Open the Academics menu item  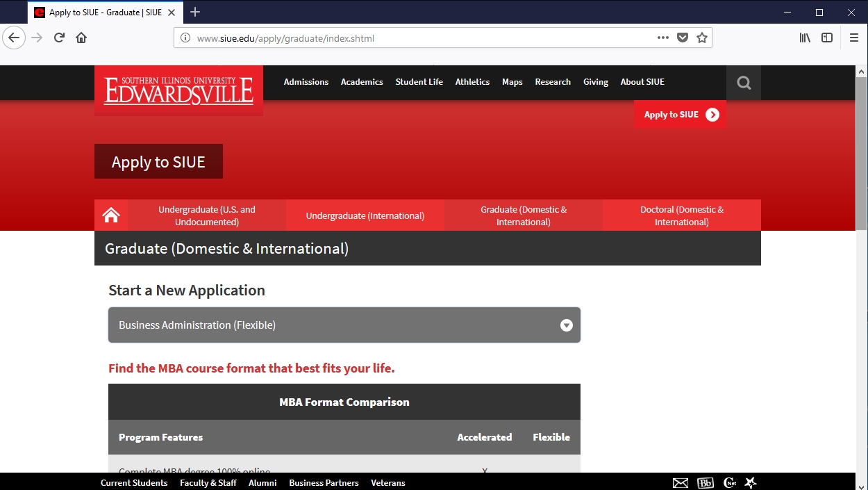point(362,82)
